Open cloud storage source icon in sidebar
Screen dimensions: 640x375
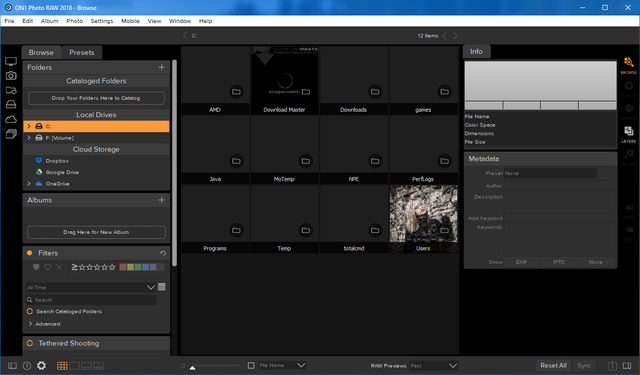point(11,119)
